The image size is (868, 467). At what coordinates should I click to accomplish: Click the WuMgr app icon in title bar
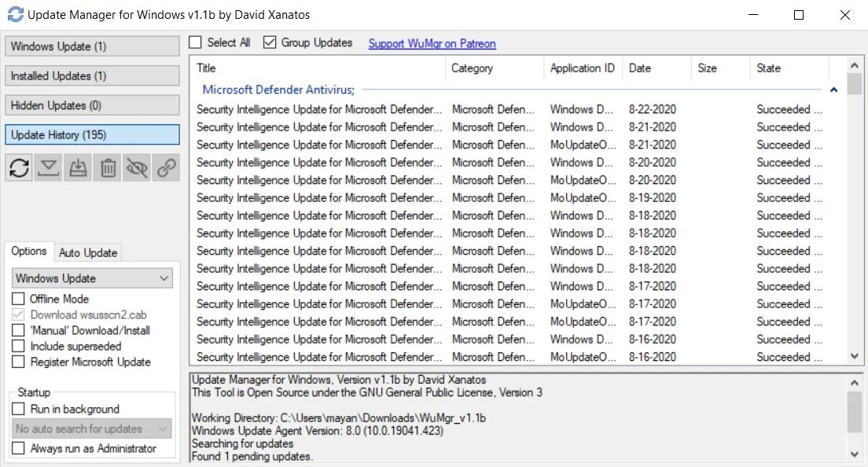pos(16,14)
